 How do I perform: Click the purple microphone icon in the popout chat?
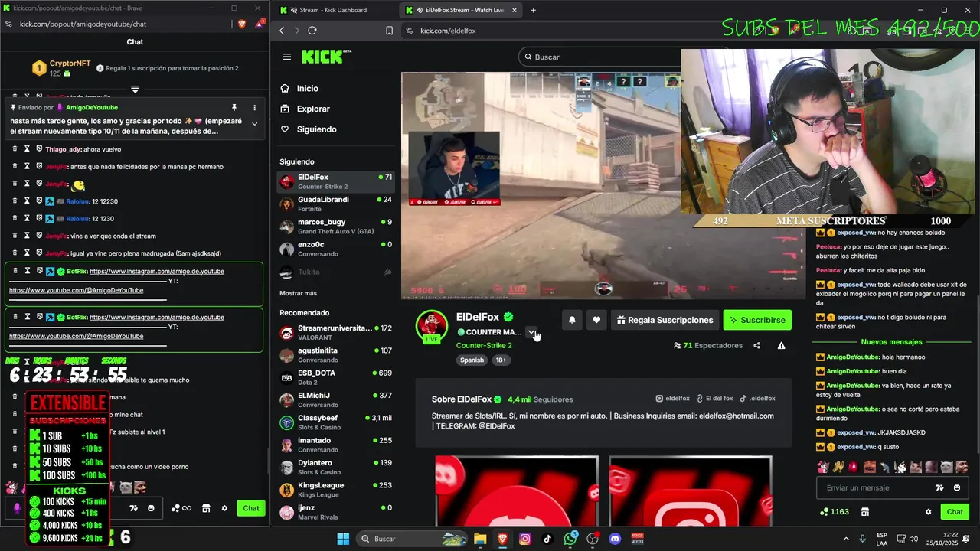coord(17,508)
